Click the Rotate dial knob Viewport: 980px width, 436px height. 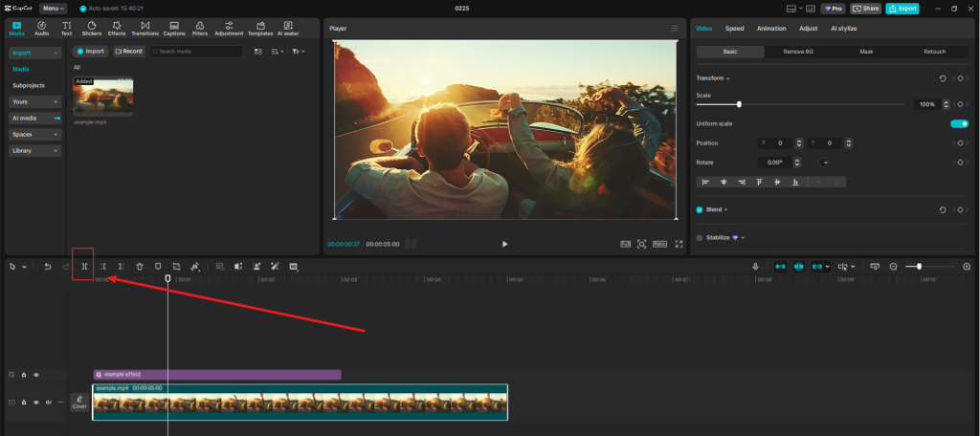(x=824, y=163)
